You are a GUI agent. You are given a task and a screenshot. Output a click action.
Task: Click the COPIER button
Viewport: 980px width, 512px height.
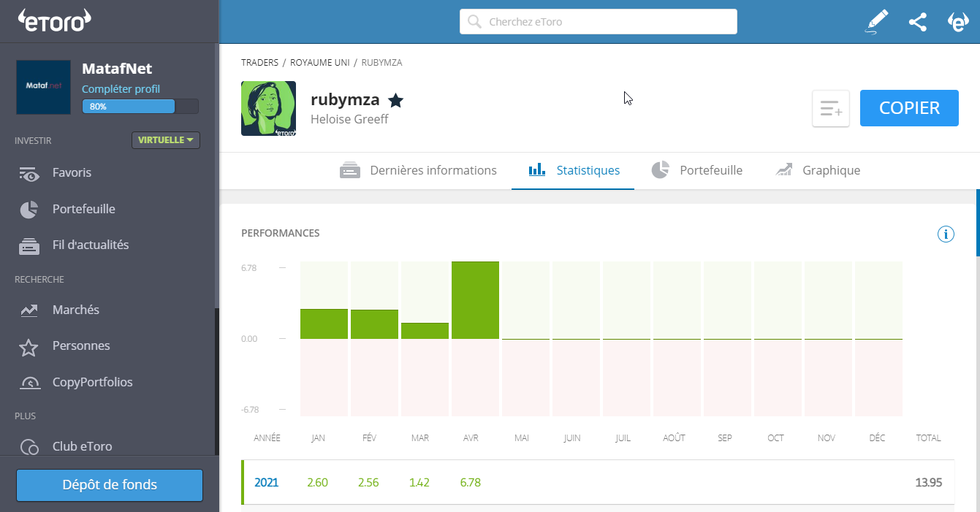909,108
